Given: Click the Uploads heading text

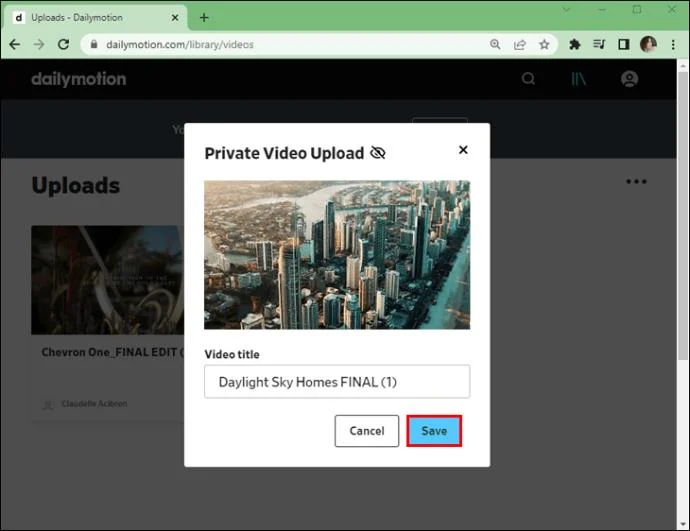Looking at the screenshot, I should (76, 186).
